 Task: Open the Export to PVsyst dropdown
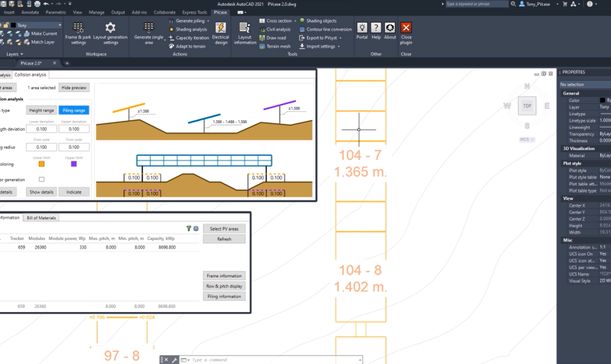(340, 38)
